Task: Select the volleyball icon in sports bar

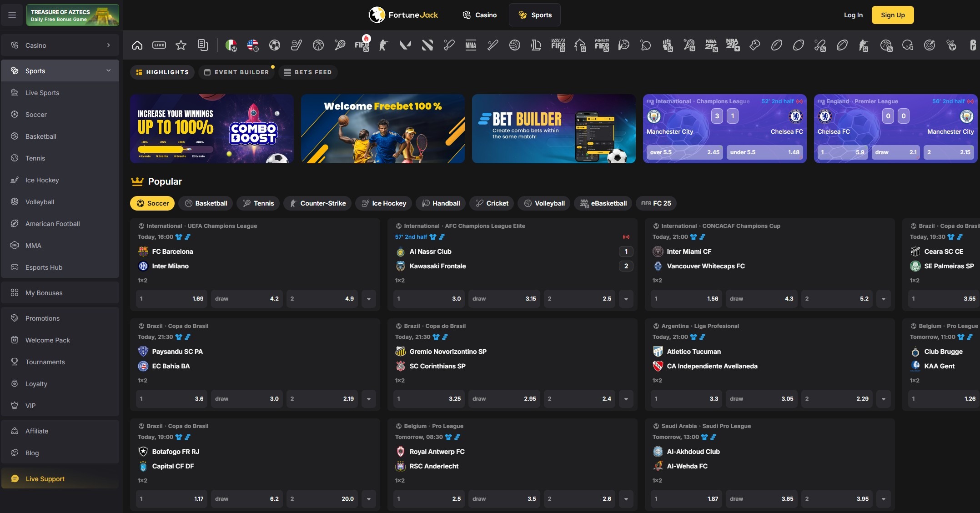Action: coord(515,45)
